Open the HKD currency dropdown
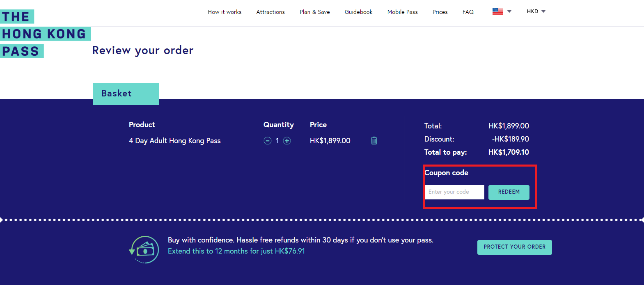The height and width of the screenshot is (295, 644). pos(536,11)
